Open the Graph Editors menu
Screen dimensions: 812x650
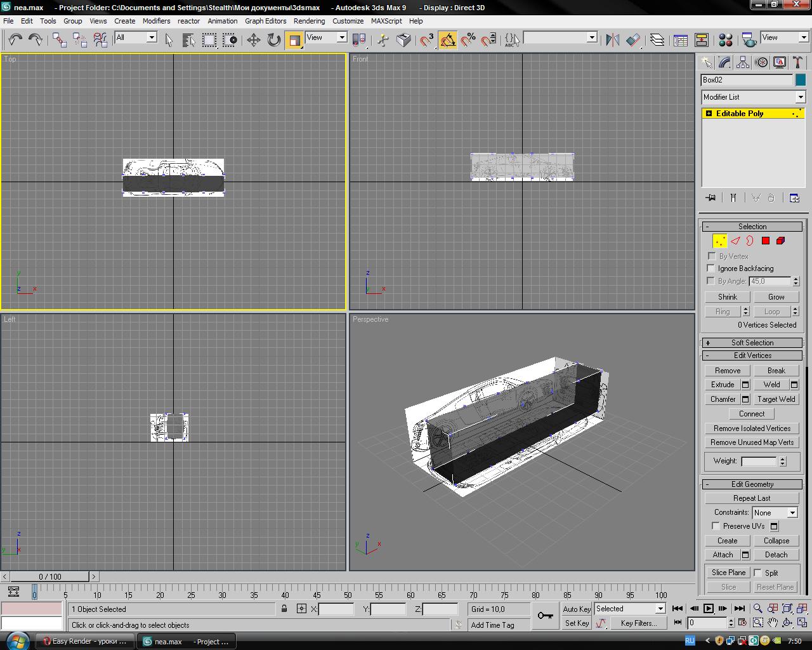point(265,21)
